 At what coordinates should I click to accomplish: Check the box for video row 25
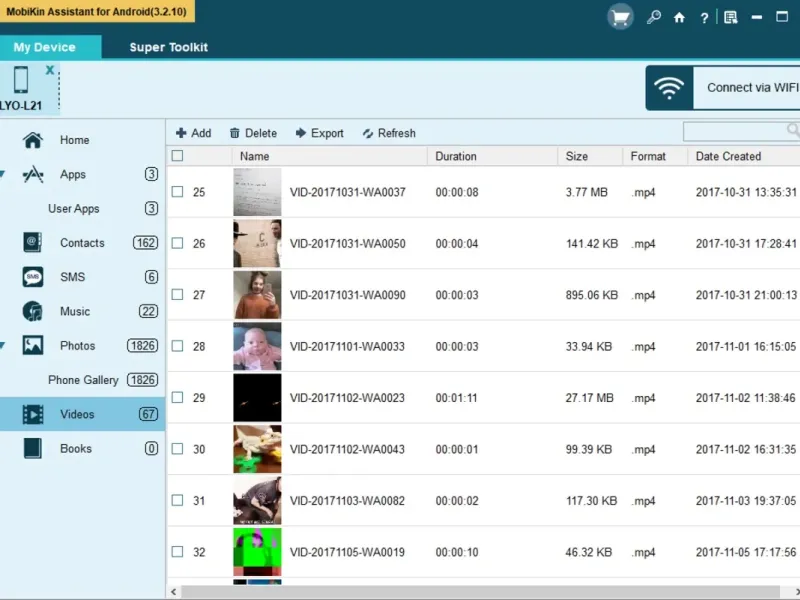tap(177, 192)
